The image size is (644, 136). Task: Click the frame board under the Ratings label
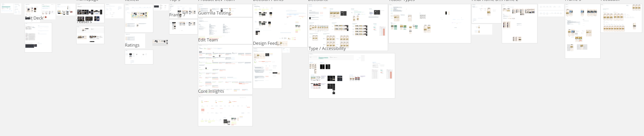139,57
